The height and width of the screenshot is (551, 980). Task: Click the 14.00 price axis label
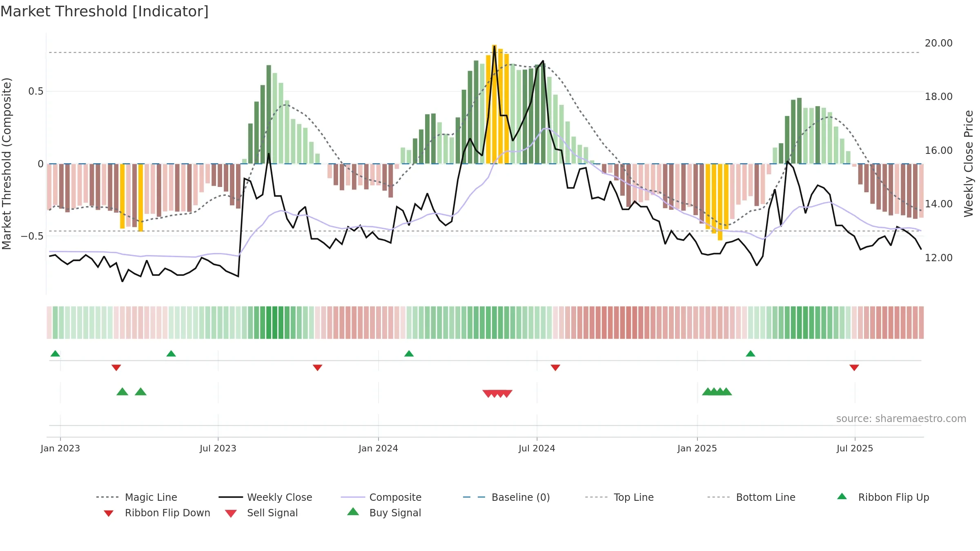click(x=939, y=204)
